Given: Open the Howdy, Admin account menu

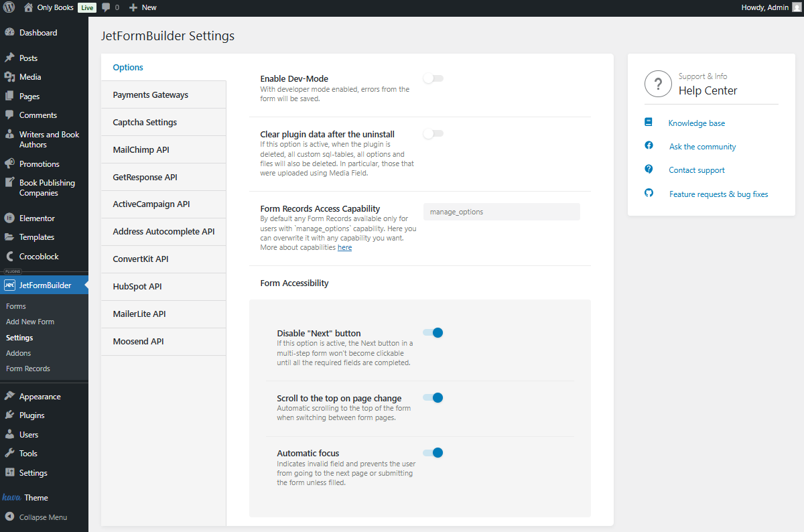Looking at the screenshot, I should click(766, 7).
